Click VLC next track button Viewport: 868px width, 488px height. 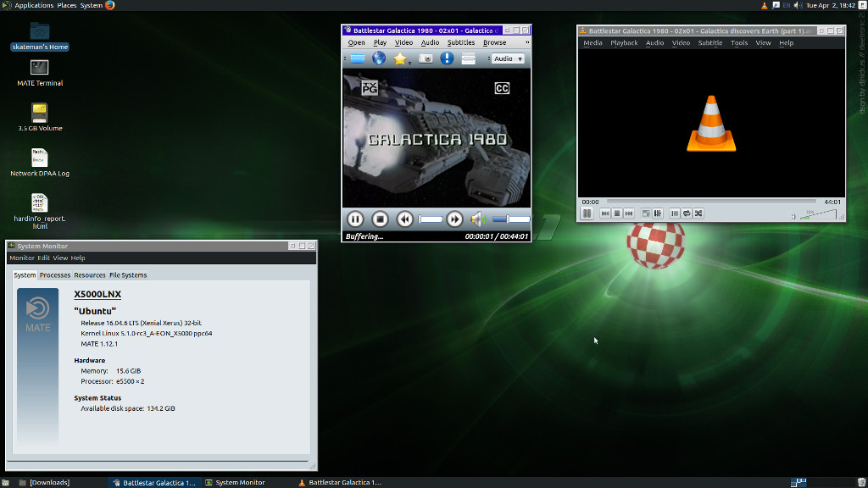(x=629, y=213)
